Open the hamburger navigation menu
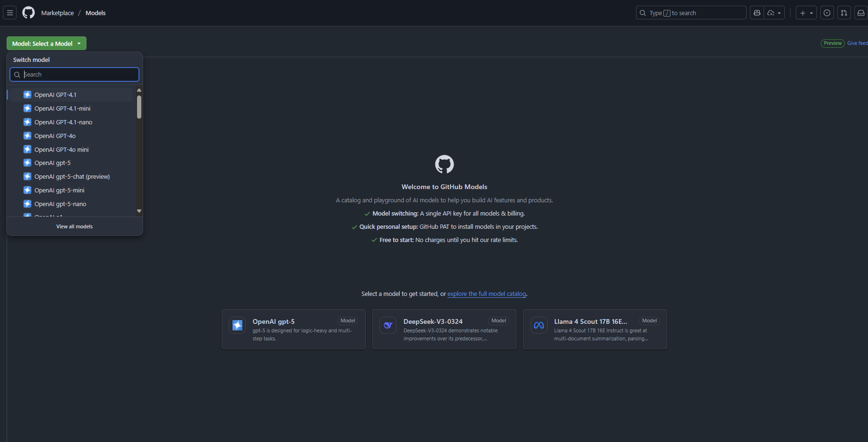Image resolution: width=868 pixels, height=442 pixels. pos(10,13)
